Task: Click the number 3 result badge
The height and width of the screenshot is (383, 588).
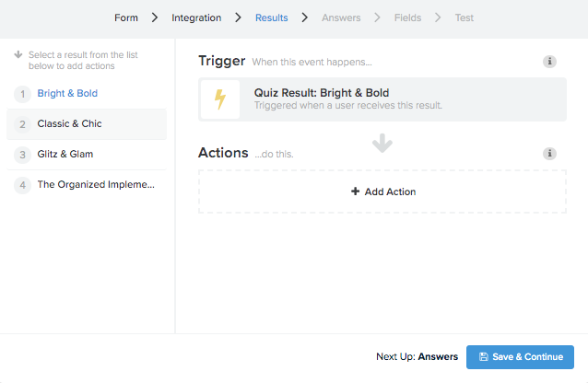Action: (22, 155)
